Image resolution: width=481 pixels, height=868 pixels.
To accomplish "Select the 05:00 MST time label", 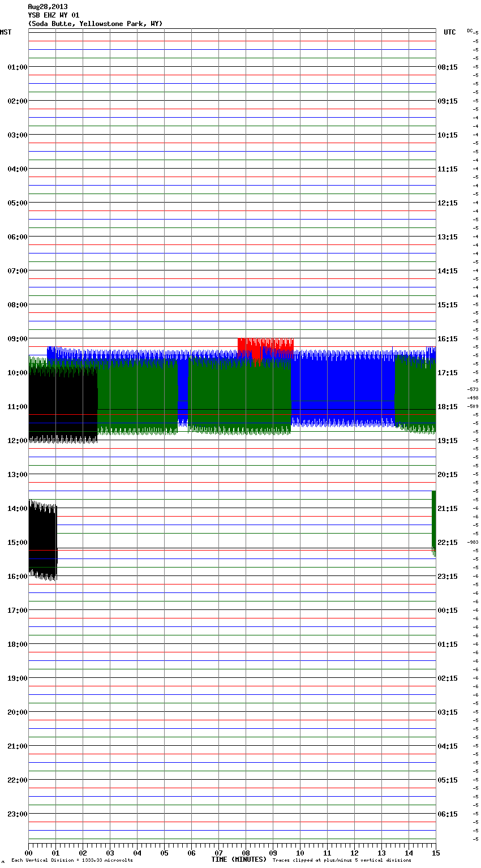I will (x=17, y=203).
